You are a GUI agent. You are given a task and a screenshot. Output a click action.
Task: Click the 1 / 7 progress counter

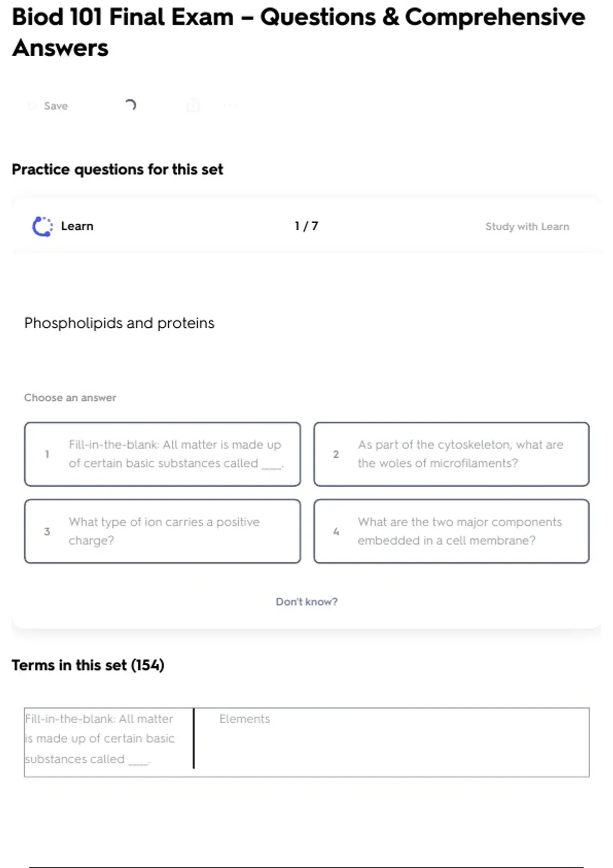[306, 226]
